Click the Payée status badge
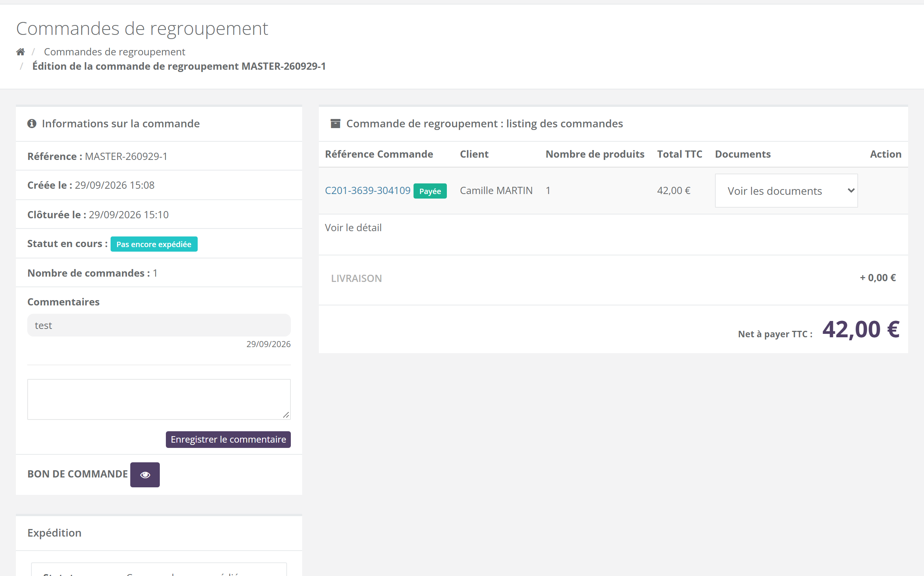This screenshot has width=924, height=576. coord(430,191)
